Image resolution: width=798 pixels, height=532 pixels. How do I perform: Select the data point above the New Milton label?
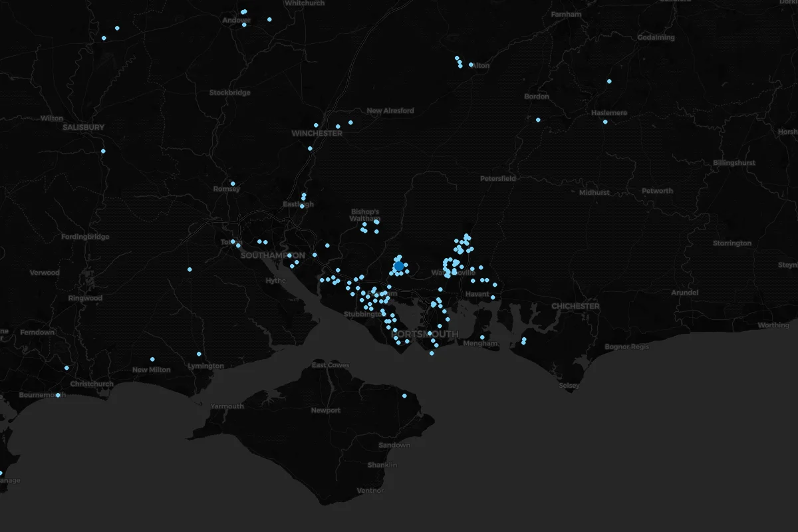[152, 359]
